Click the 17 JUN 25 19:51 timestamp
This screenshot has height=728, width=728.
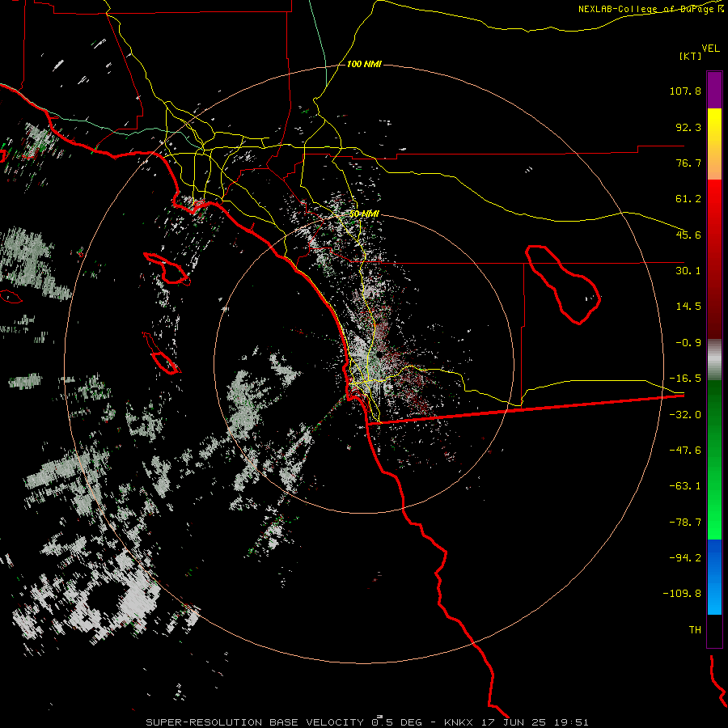click(535, 722)
